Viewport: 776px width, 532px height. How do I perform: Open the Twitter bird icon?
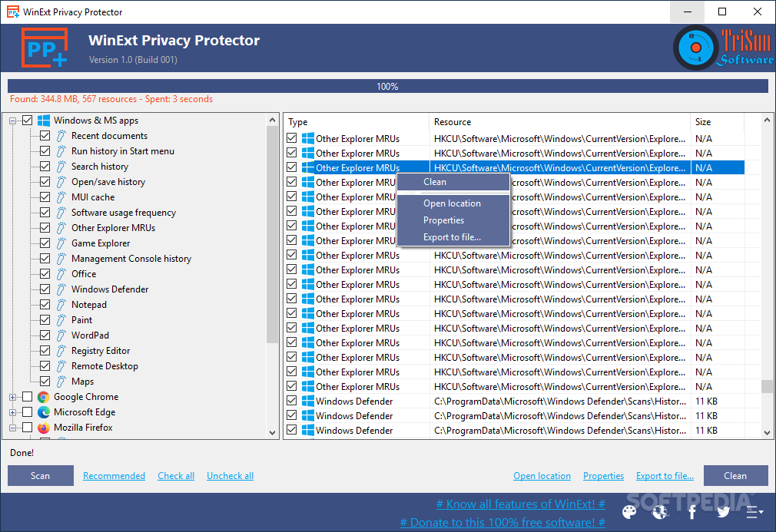723,512
